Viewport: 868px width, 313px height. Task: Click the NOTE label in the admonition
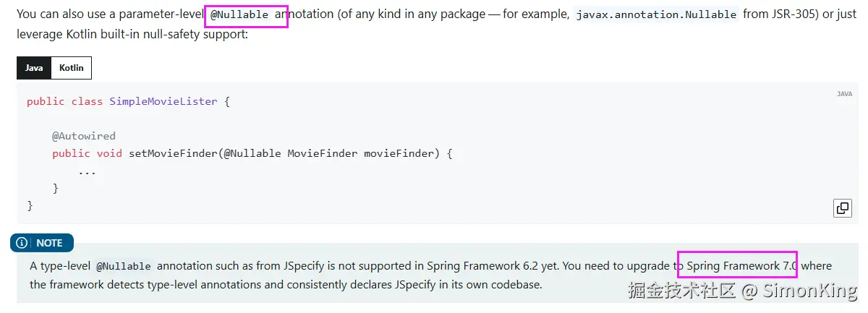click(50, 243)
